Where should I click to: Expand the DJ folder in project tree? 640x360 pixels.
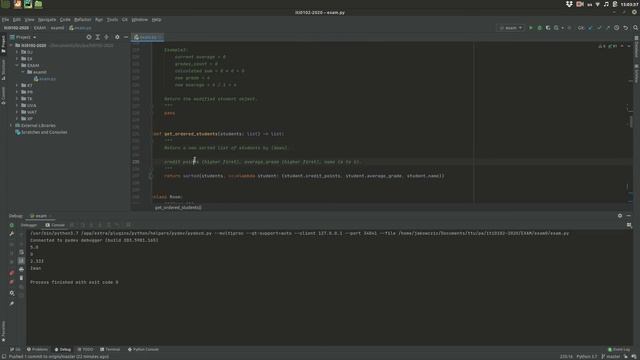tap(17, 52)
